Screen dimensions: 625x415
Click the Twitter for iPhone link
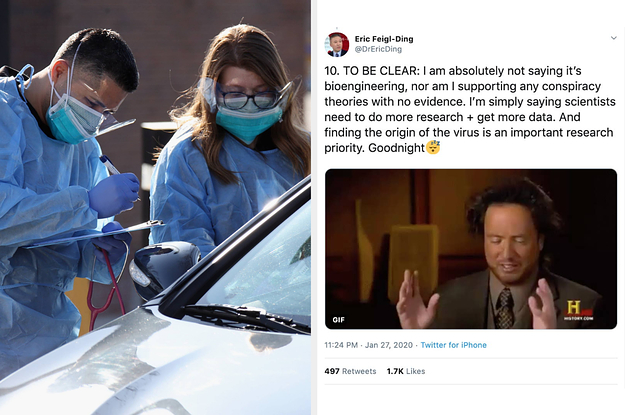pyautogui.click(x=454, y=345)
